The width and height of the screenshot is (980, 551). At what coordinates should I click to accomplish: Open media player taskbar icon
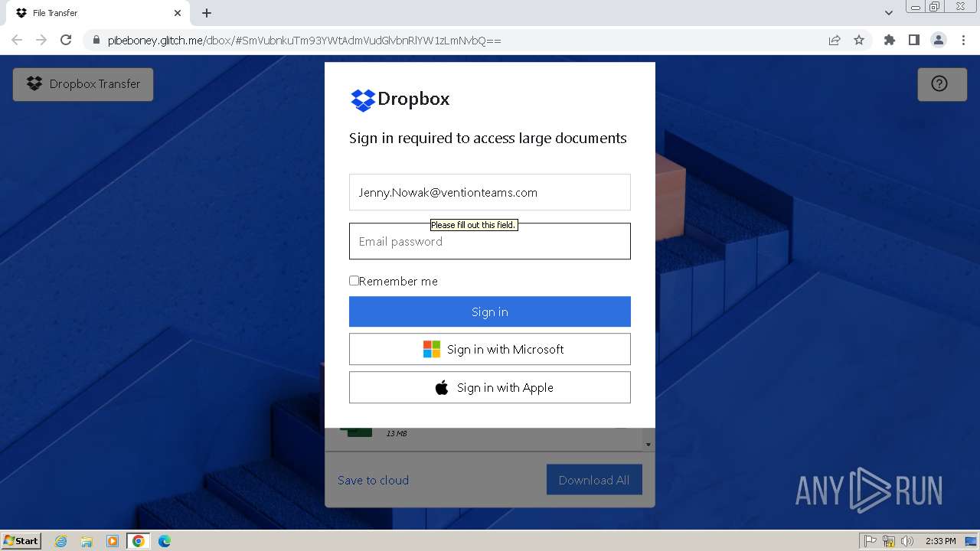tap(113, 541)
